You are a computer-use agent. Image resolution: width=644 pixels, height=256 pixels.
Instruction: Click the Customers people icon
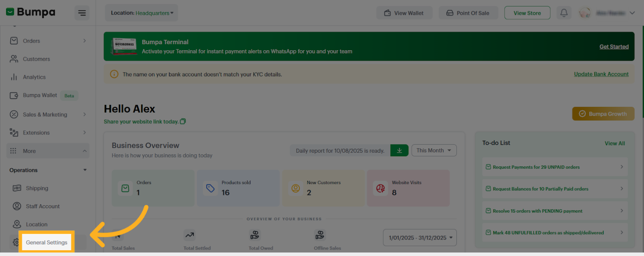[x=14, y=59]
